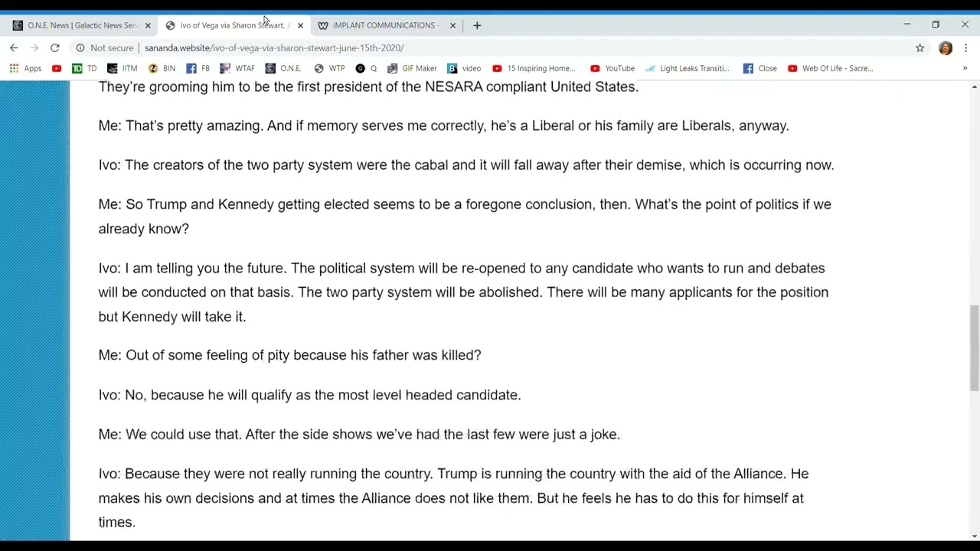This screenshot has height=551, width=980.
Task: Open the IITM bookmark
Action: 122,68
